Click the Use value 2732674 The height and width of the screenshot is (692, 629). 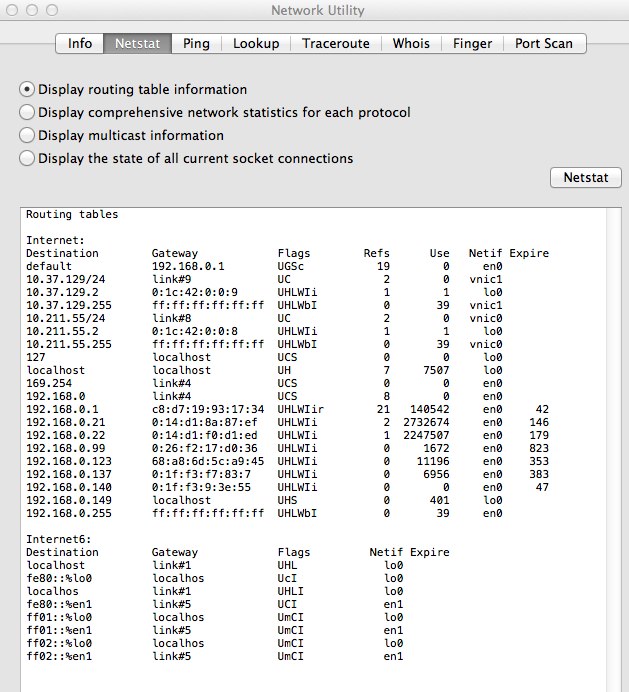click(x=426, y=422)
